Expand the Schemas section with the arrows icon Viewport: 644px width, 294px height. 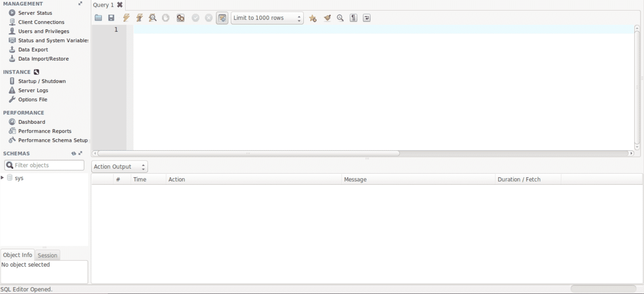[x=80, y=153]
